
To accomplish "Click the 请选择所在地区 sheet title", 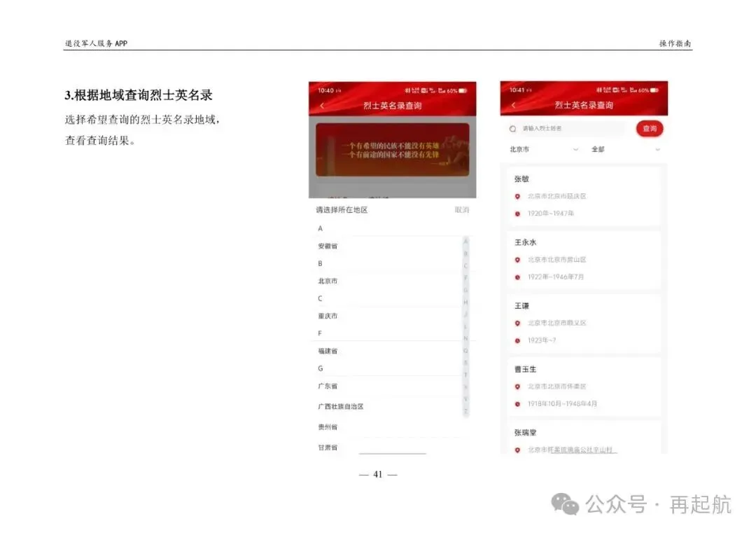I will (x=342, y=210).
